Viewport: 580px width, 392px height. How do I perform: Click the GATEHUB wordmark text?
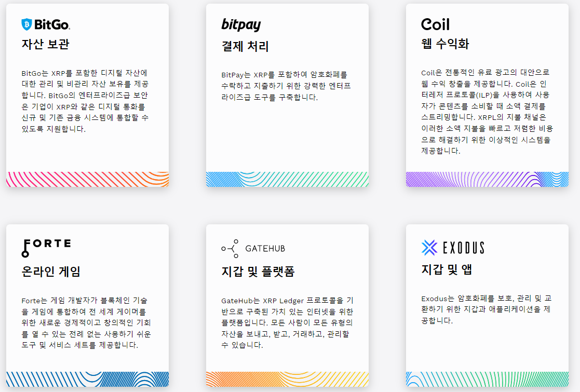tap(265, 249)
